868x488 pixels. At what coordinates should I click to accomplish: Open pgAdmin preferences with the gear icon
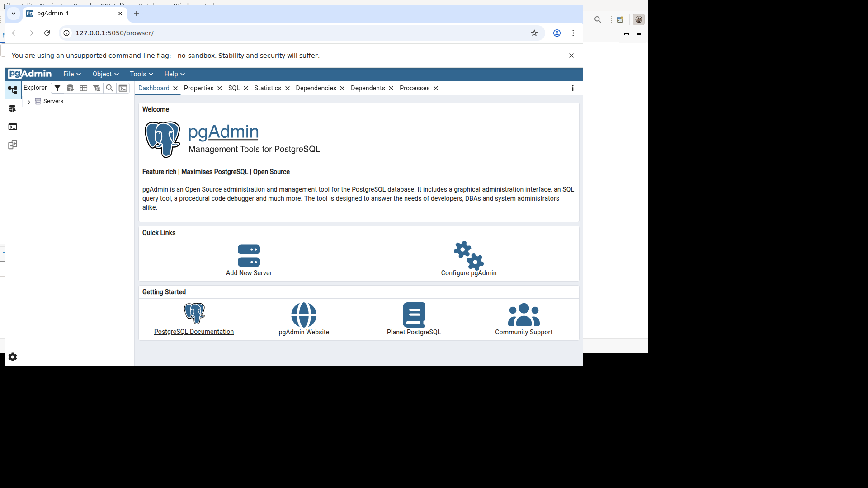[x=13, y=357]
